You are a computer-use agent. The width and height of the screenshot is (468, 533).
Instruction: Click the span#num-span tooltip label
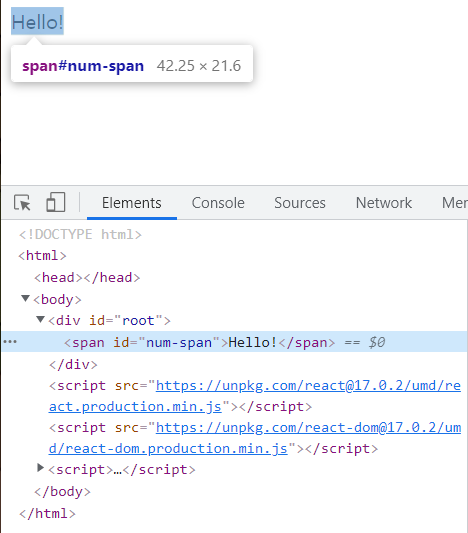83,66
